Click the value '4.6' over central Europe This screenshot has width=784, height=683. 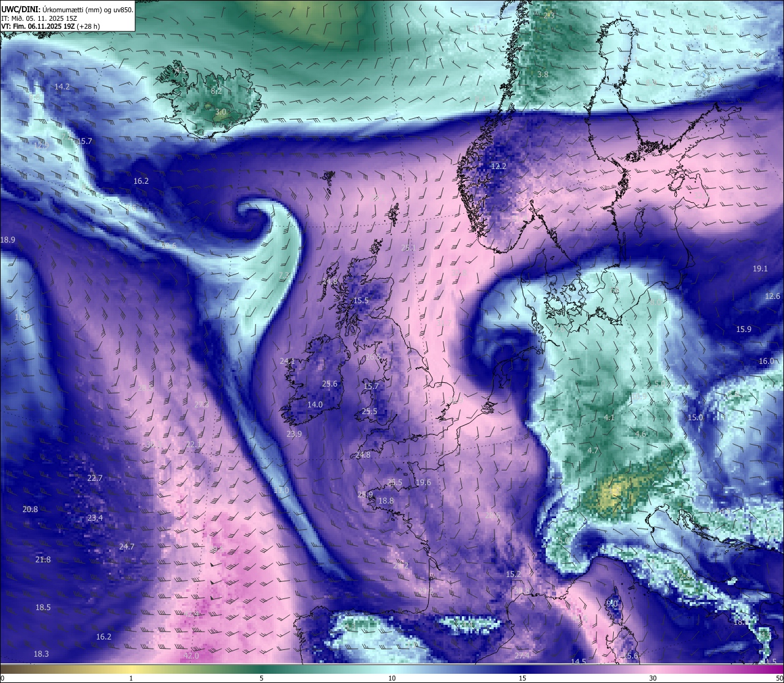pos(641,434)
